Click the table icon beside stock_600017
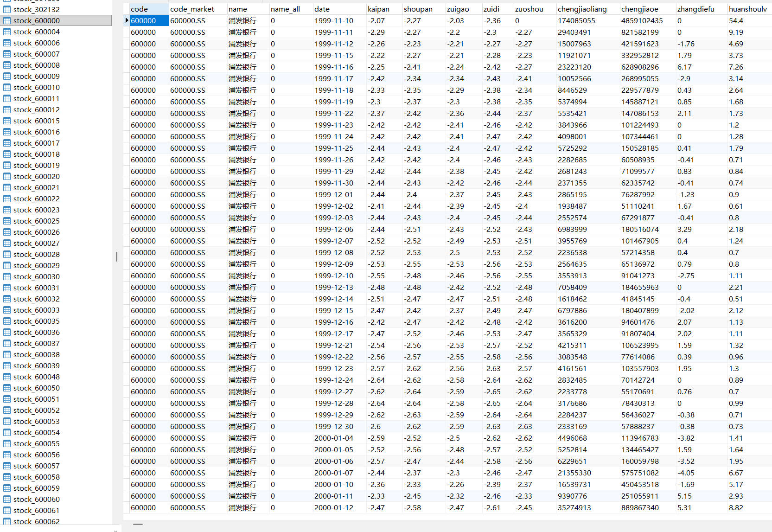 click(7, 143)
